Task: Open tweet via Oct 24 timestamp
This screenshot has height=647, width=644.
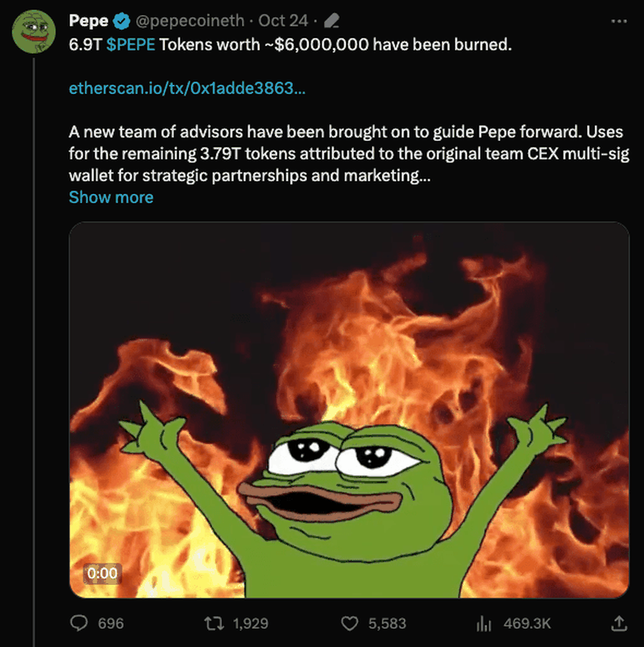Action: [x=283, y=20]
